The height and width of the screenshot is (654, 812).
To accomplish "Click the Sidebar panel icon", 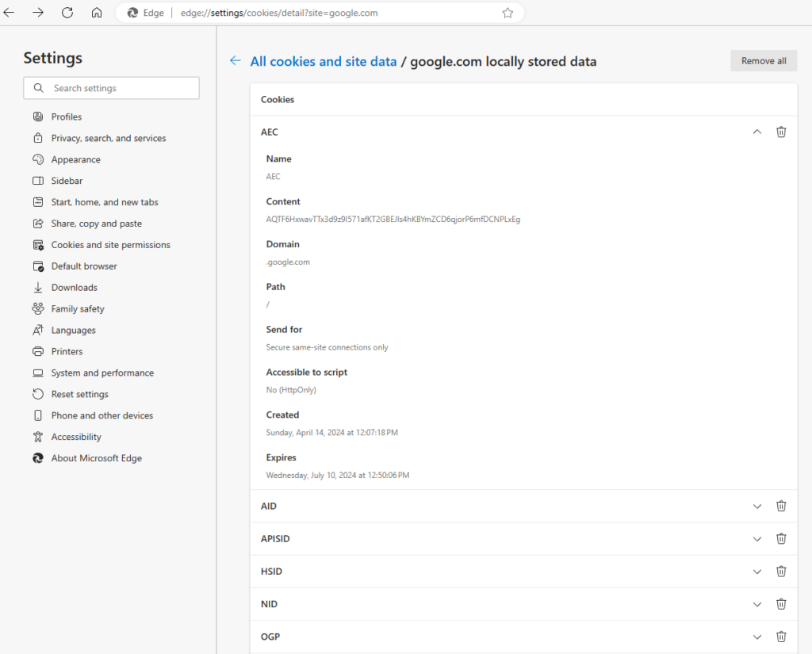I will pos(38,181).
